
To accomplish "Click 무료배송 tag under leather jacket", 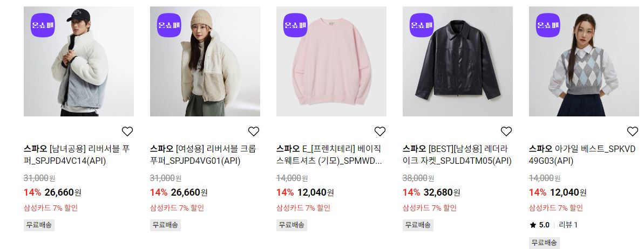I will (x=418, y=225).
